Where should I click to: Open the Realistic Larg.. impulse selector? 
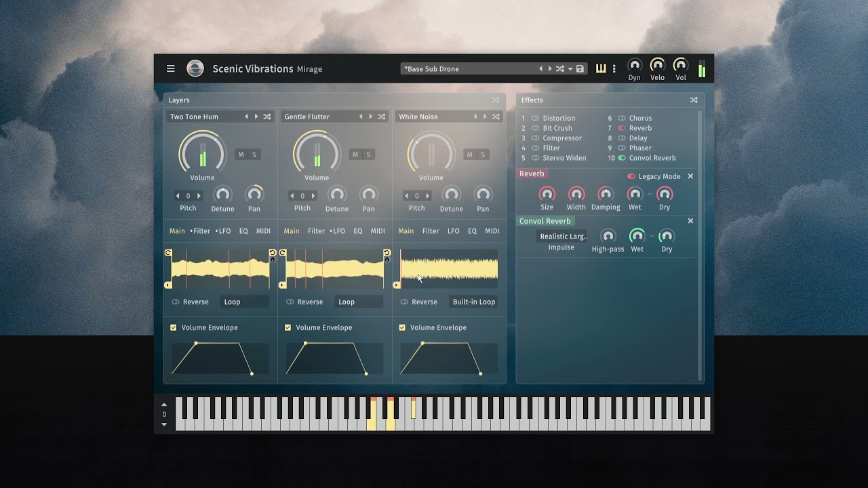[x=563, y=237]
